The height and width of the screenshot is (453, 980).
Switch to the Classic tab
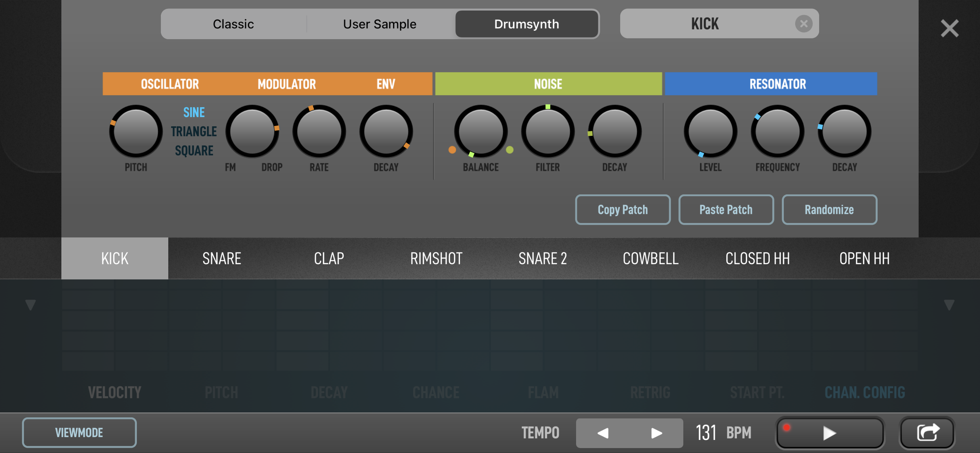coord(233,24)
